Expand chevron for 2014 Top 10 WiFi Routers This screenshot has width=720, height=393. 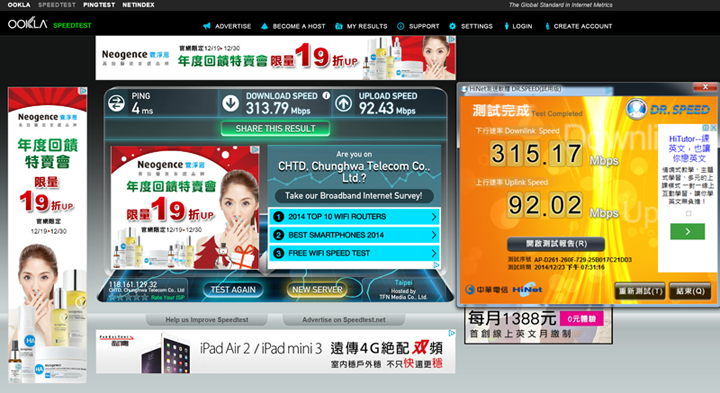click(x=434, y=216)
